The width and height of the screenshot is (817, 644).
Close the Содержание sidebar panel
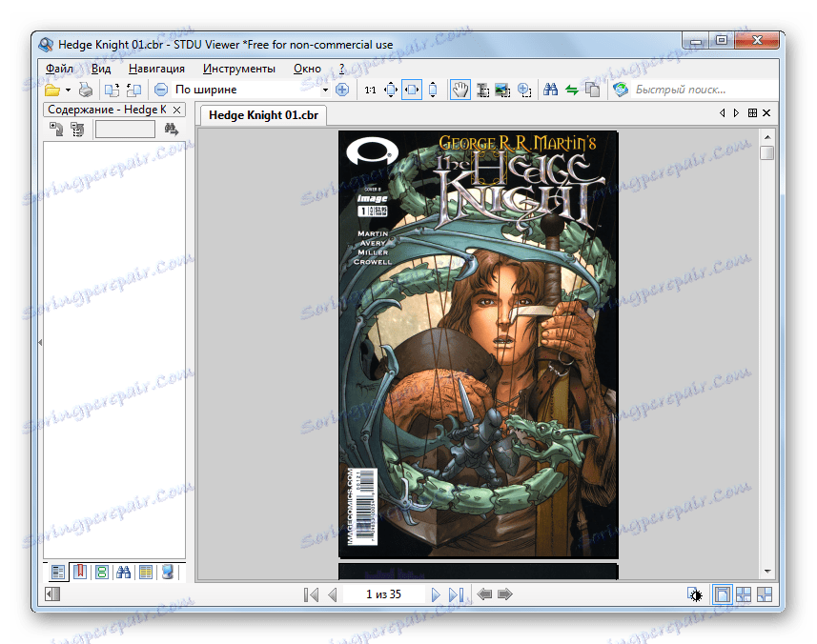click(176, 111)
